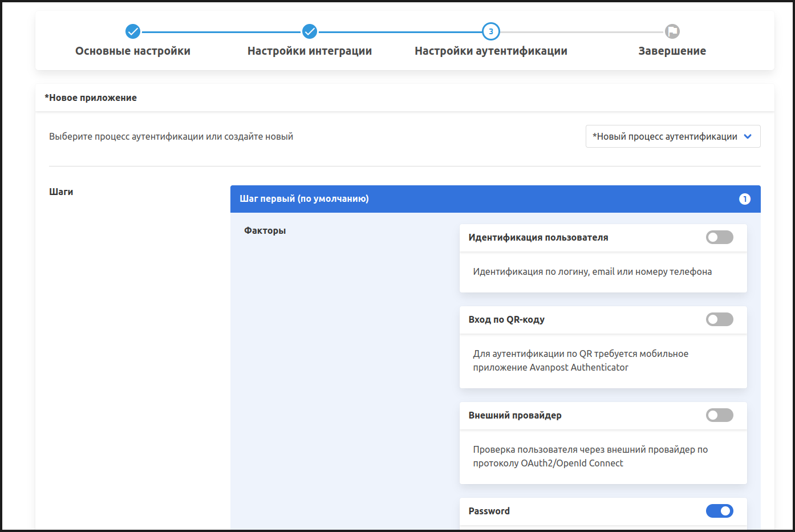Click the checkmark icon above Основные настройки
This screenshot has width=795, height=532.
133,31
